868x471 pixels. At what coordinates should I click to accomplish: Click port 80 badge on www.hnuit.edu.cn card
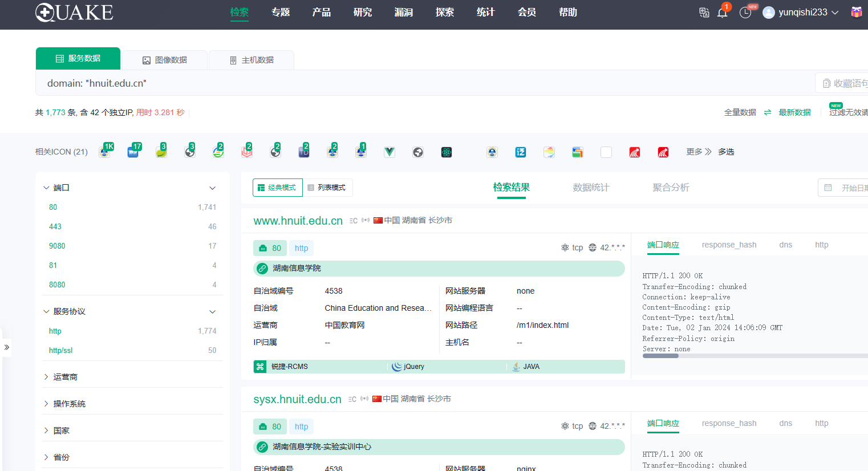tap(270, 248)
